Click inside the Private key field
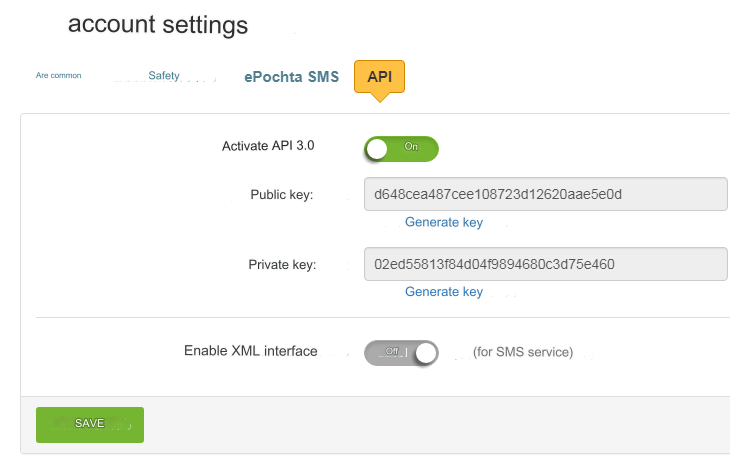This screenshot has width=730, height=462. click(544, 265)
